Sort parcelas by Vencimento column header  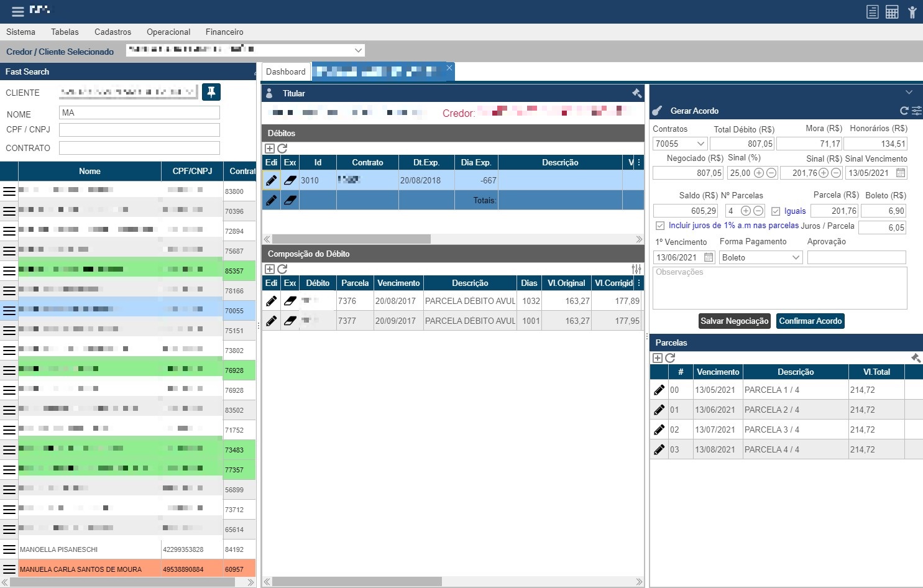(718, 372)
